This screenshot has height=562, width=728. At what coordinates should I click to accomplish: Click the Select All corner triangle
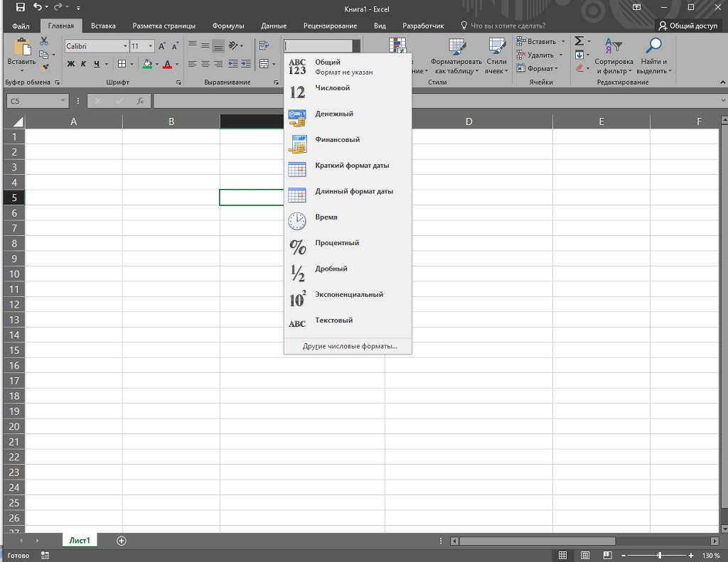pyautogui.click(x=17, y=121)
